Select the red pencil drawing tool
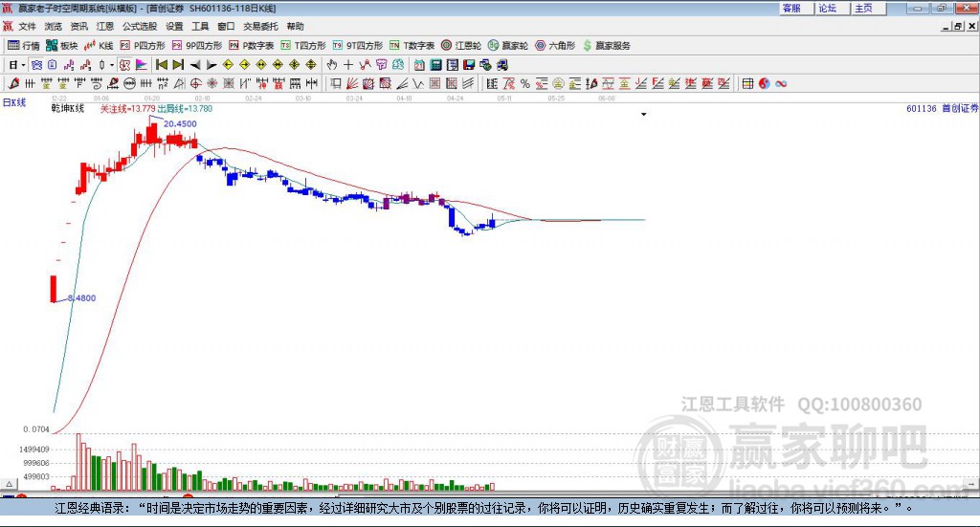The height and width of the screenshot is (527, 980). point(13,83)
